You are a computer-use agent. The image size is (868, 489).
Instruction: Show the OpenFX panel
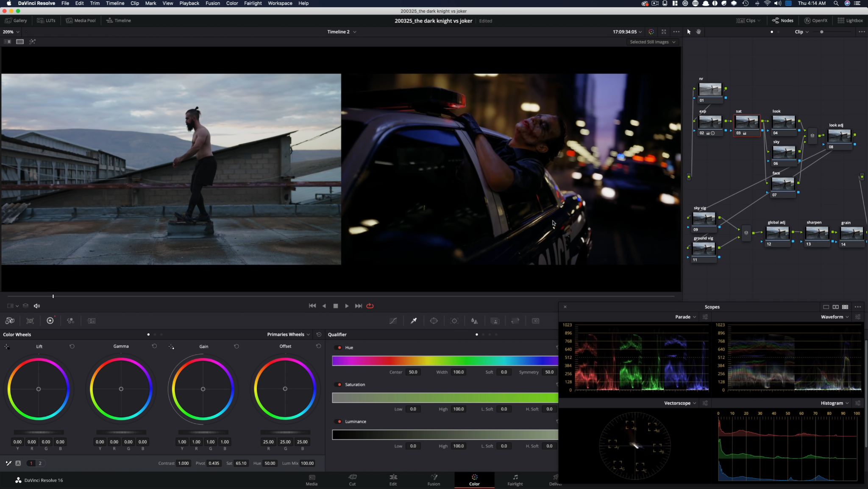tap(815, 20)
